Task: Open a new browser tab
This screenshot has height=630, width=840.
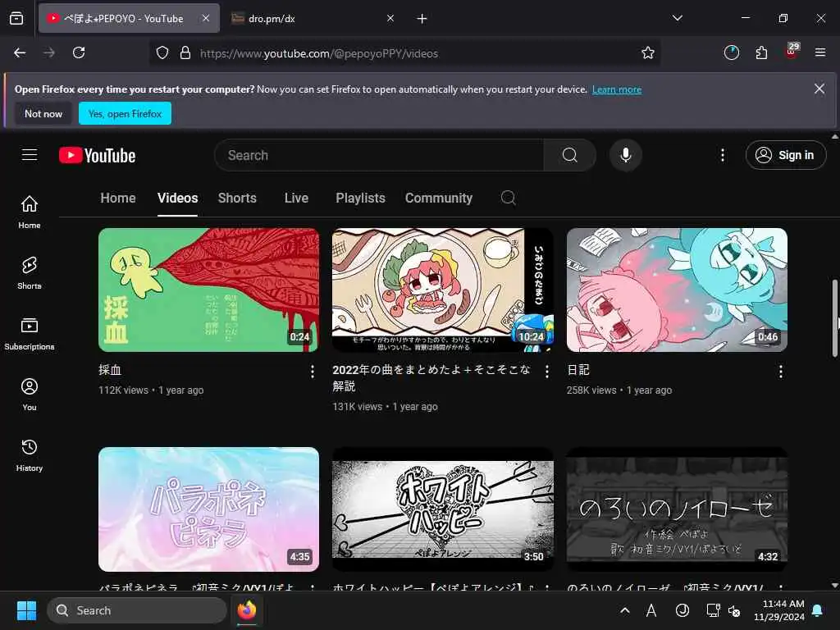Action: [x=422, y=19]
